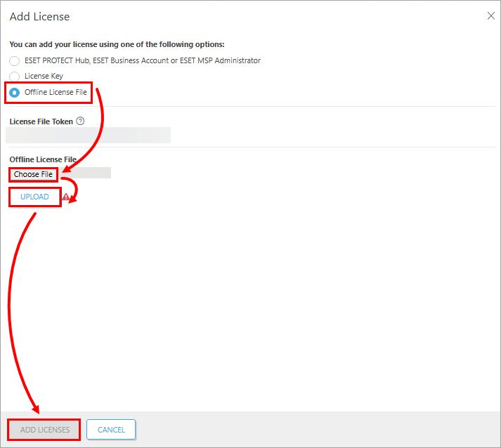Click the red warning icon next to UPLOAD
The width and height of the screenshot is (501, 448).
pyautogui.click(x=66, y=197)
